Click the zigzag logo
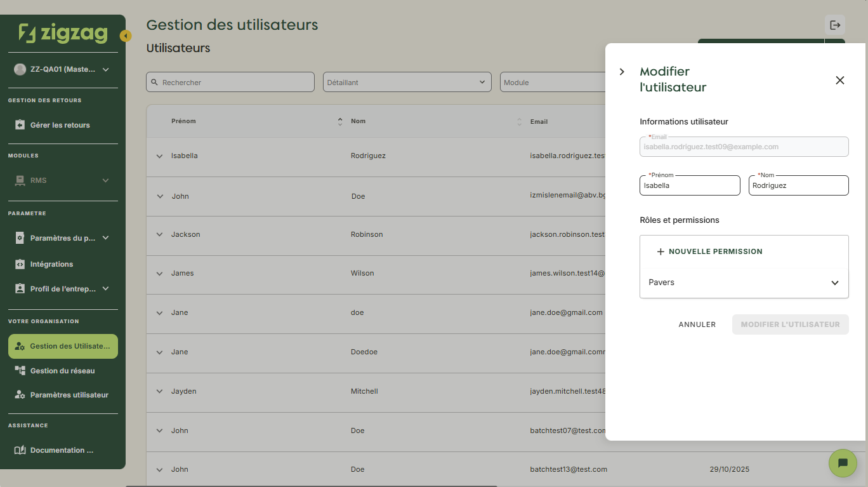868x487 pixels. (x=63, y=33)
